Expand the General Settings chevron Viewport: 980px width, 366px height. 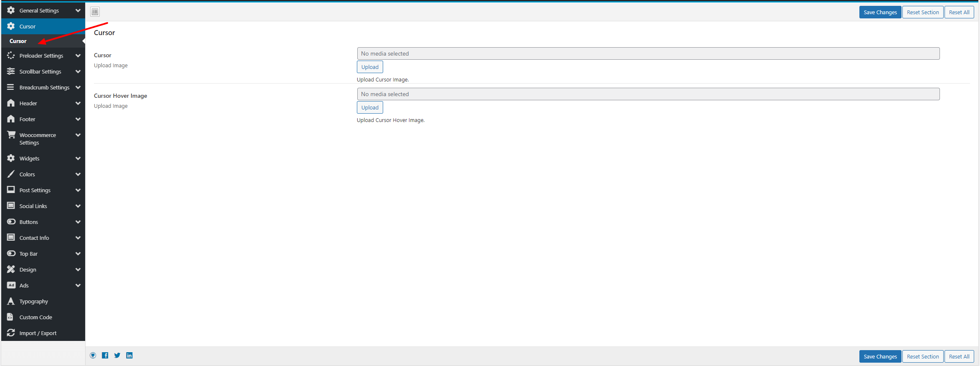coord(78,10)
